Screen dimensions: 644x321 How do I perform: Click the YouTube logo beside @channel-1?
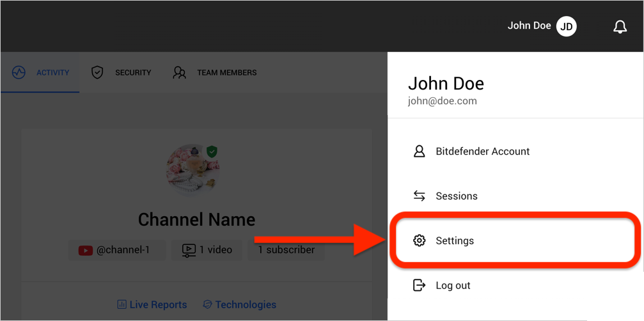pyautogui.click(x=86, y=250)
